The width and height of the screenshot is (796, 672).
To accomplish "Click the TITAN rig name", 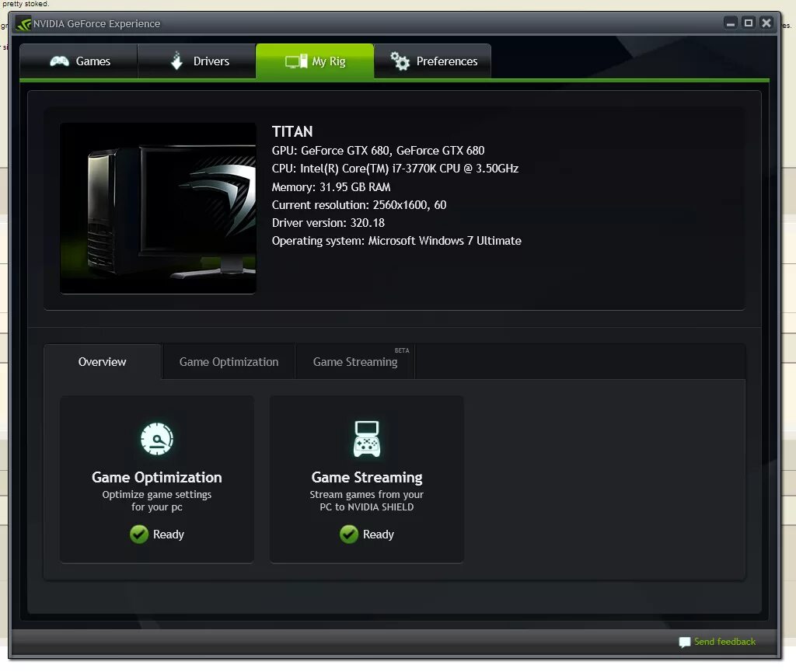I will click(x=292, y=132).
